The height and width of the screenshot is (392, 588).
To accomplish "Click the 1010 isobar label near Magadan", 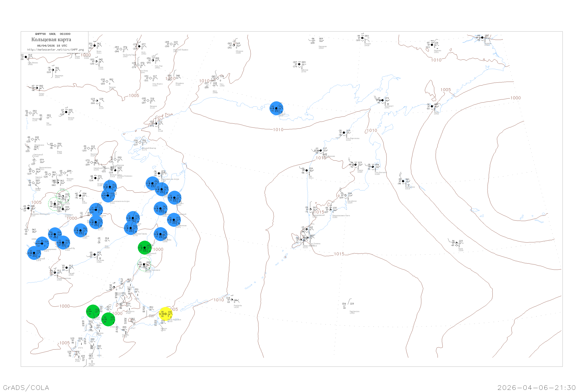I will (278, 130).
